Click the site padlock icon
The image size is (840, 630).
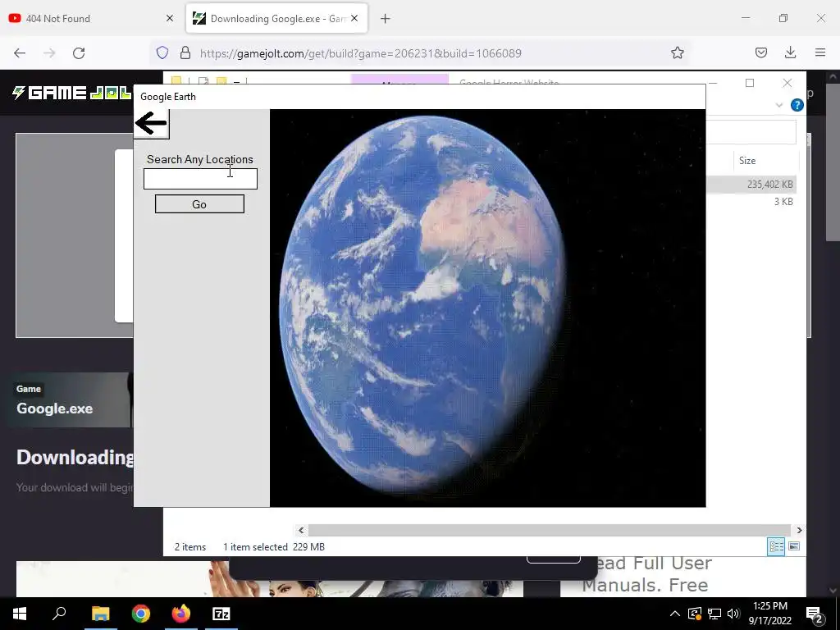(x=185, y=52)
